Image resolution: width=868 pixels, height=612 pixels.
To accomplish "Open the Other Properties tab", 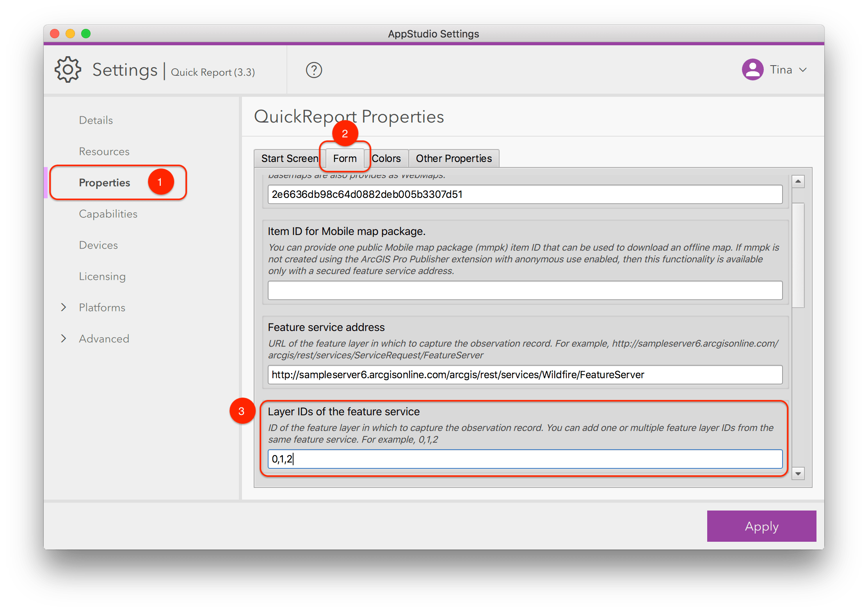I will click(454, 158).
